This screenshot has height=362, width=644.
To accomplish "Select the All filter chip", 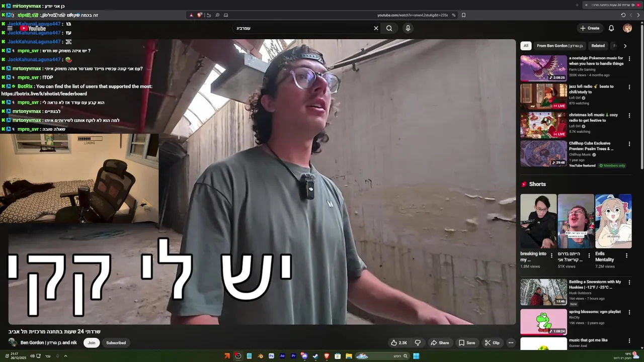I will [x=526, y=46].
